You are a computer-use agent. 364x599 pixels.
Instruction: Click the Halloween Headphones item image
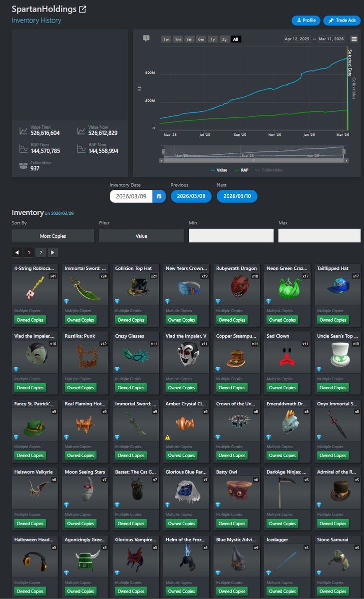[x=35, y=560]
